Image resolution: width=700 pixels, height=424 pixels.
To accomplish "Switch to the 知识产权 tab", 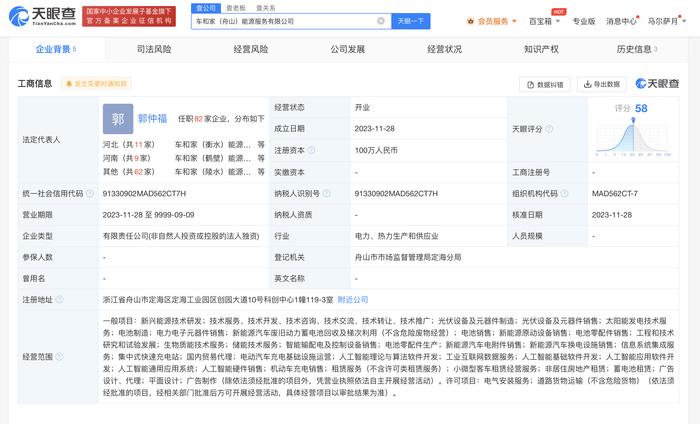I will click(542, 49).
